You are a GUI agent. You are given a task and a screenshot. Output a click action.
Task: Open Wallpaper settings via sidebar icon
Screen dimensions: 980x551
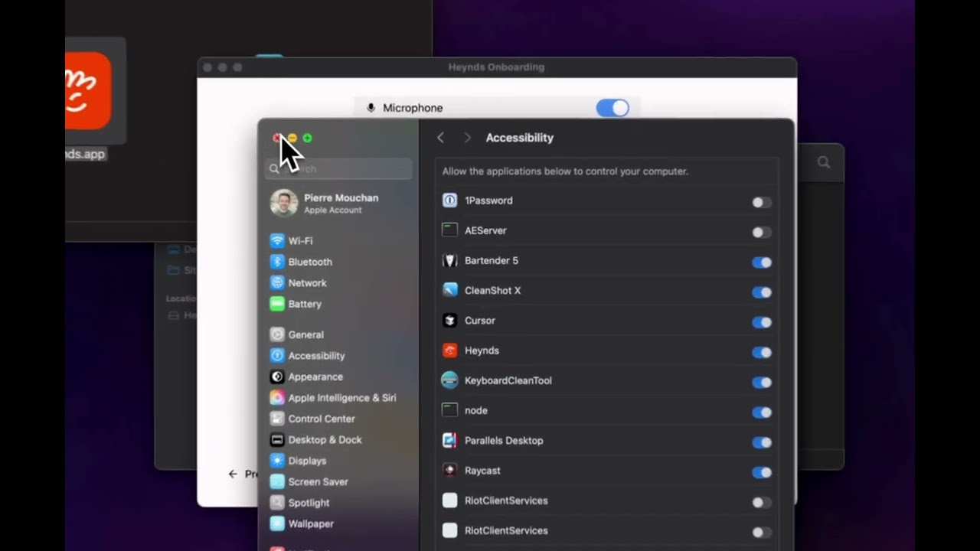click(276, 524)
